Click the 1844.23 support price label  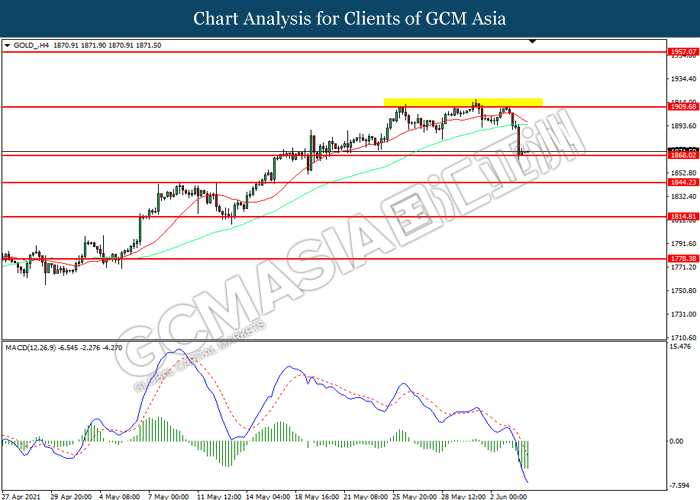point(683,182)
